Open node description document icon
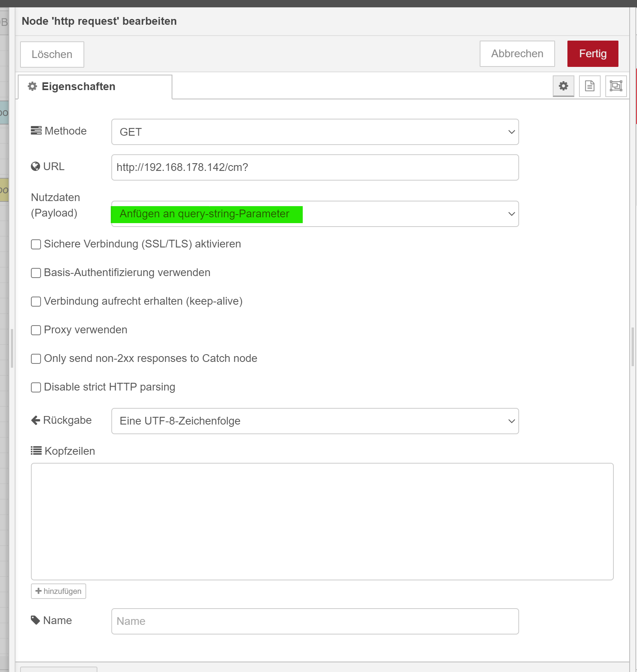The height and width of the screenshot is (672, 637). 589,86
